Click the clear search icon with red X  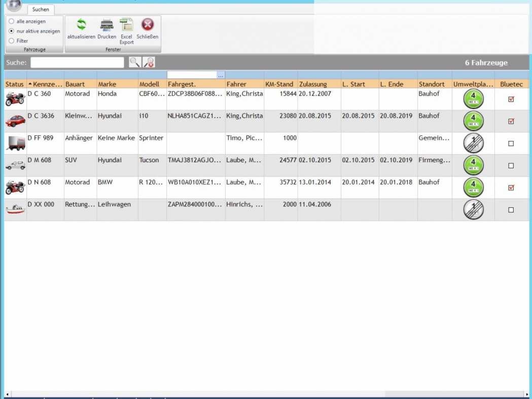tap(149, 62)
